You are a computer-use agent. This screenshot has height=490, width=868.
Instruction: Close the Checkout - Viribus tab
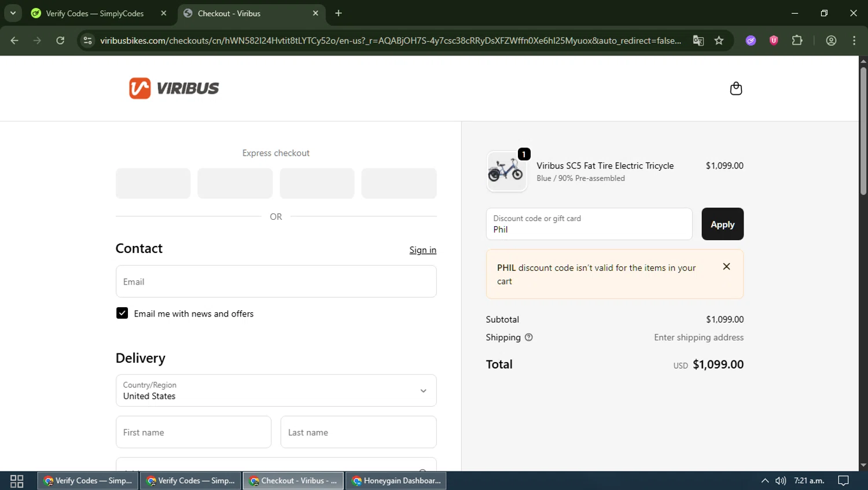tap(315, 13)
